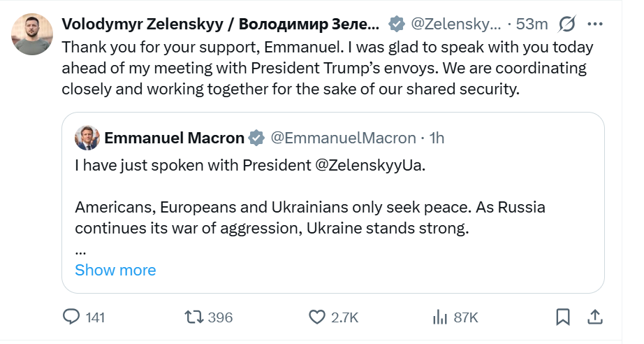
Task: Open Zelenskyy's large profile avatar
Action: click(x=32, y=34)
